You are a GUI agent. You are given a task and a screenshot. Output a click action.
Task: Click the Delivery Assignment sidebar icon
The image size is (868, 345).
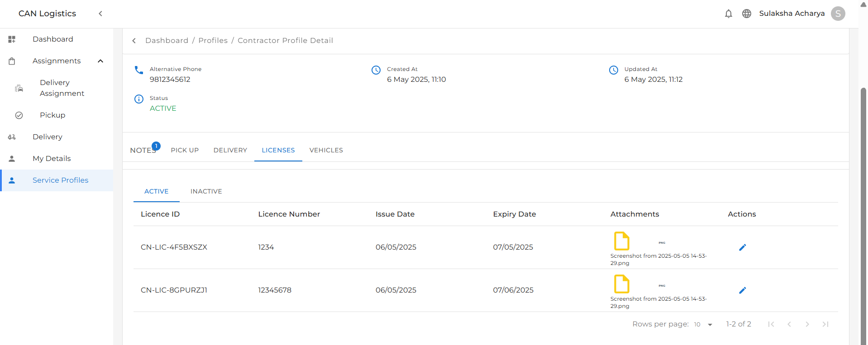click(19, 88)
